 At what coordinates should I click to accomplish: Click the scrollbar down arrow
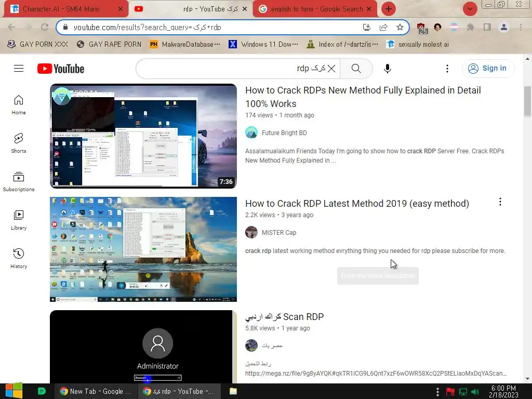(x=528, y=379)
